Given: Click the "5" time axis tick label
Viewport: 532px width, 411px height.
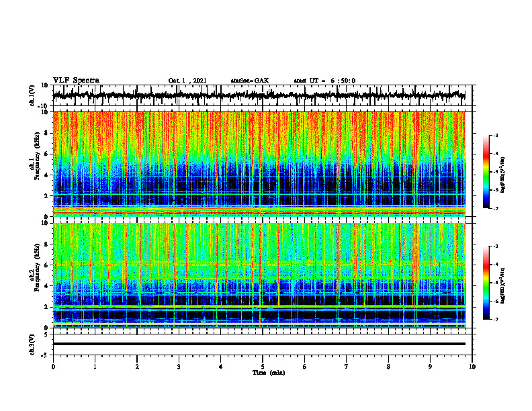Looking at the screenshot, I should 263,367.
